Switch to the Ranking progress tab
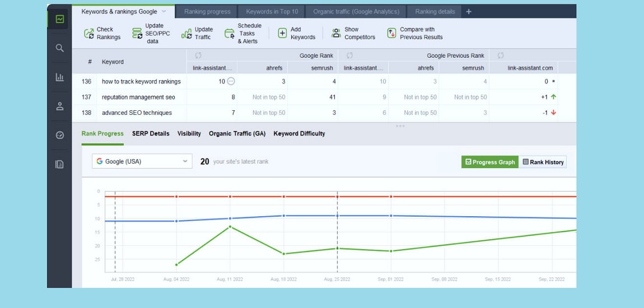Image resolution: width=644 pixels, height=308 pixels. point(207,12)
